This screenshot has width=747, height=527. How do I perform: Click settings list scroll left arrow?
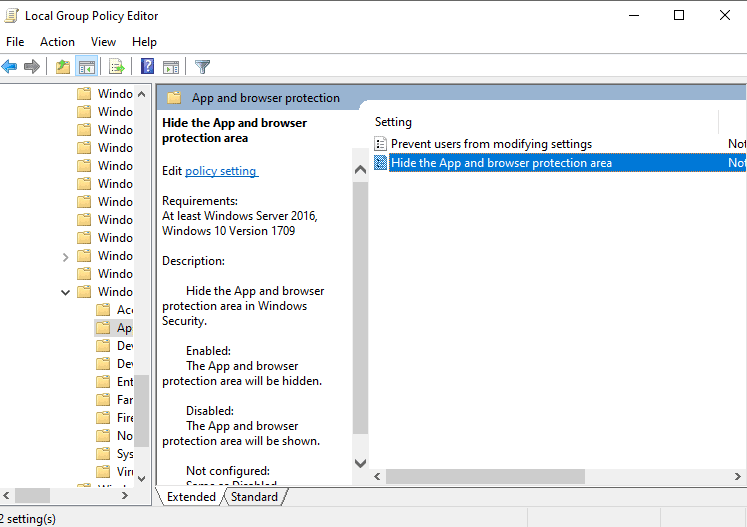(x=377, y=476)
